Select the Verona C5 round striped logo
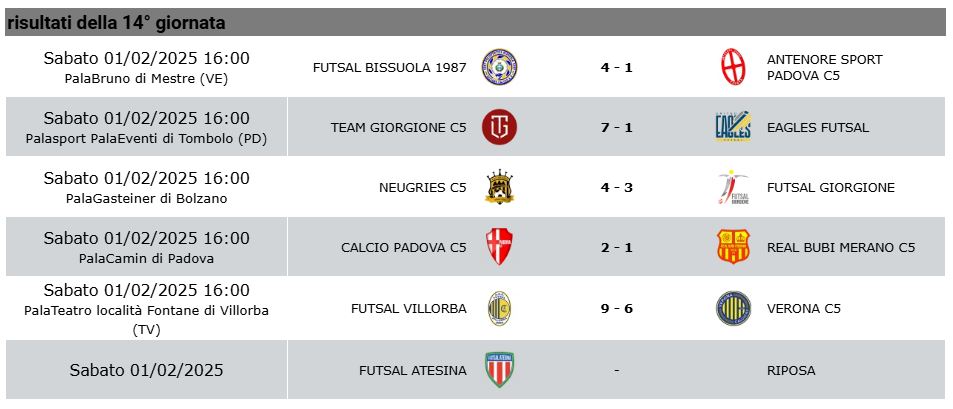 (x=733, y=308)
